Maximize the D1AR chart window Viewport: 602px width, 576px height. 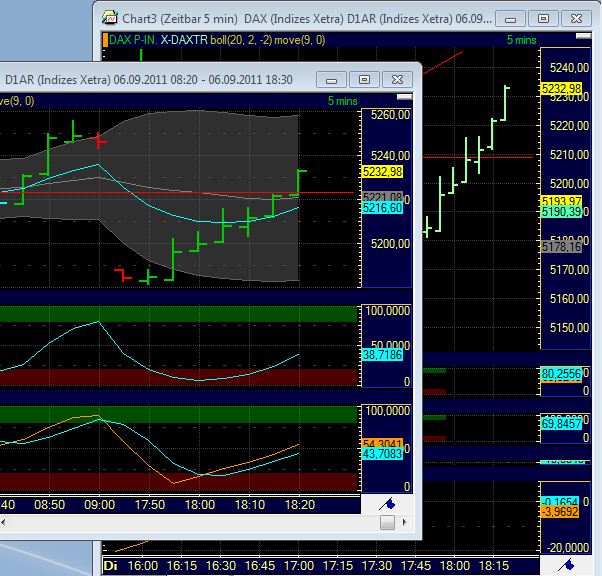364,80
